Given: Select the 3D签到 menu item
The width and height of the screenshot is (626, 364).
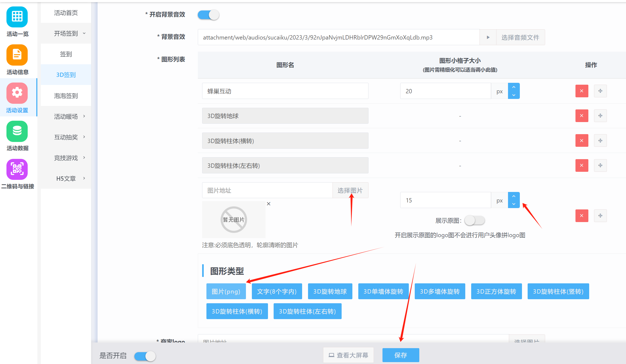Looking at the screenshot, I should pyautogui.click(x=66, y=75).
